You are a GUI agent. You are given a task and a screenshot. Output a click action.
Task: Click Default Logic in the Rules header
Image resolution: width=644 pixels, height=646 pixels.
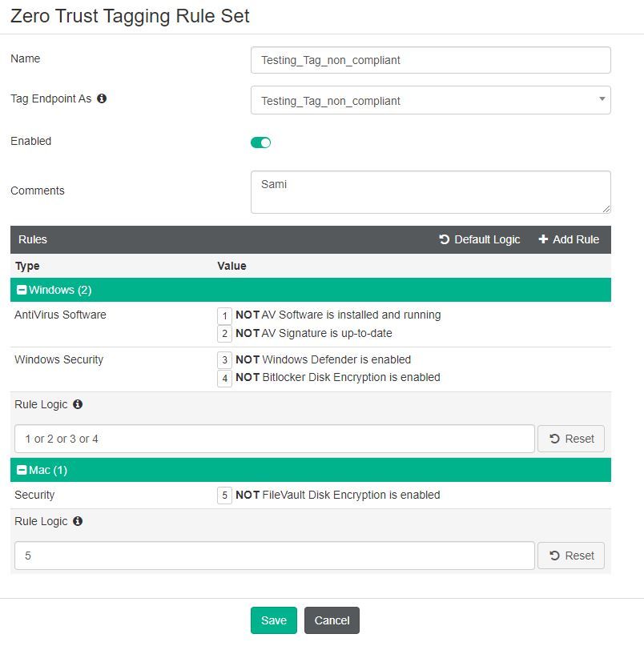(480, 239)
